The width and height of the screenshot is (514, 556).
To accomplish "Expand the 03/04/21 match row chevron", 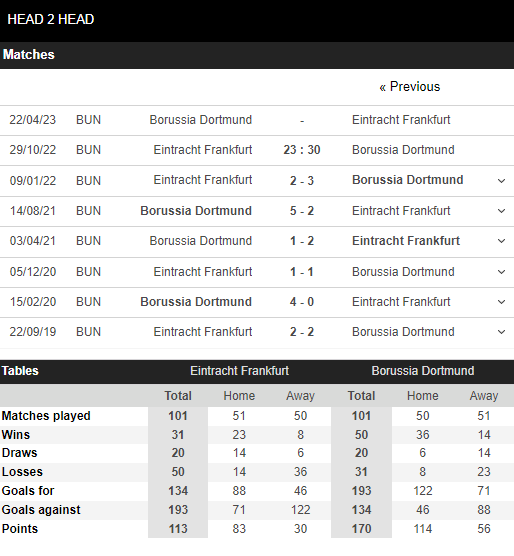I will tap(501, 241).
